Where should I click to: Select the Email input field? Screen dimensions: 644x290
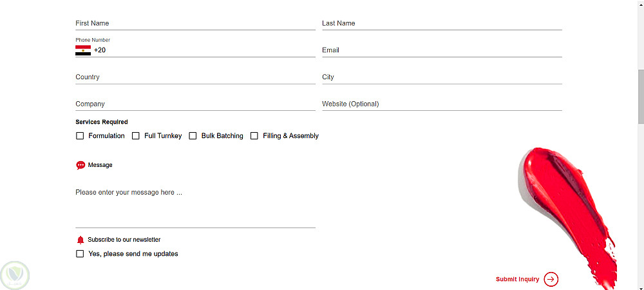(x=442, y=50)
